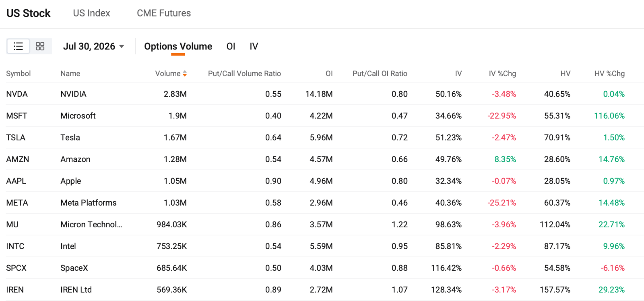Click Microsoft's 1.9M volume value
Screen dimensions: 644x301
[178, 116]
